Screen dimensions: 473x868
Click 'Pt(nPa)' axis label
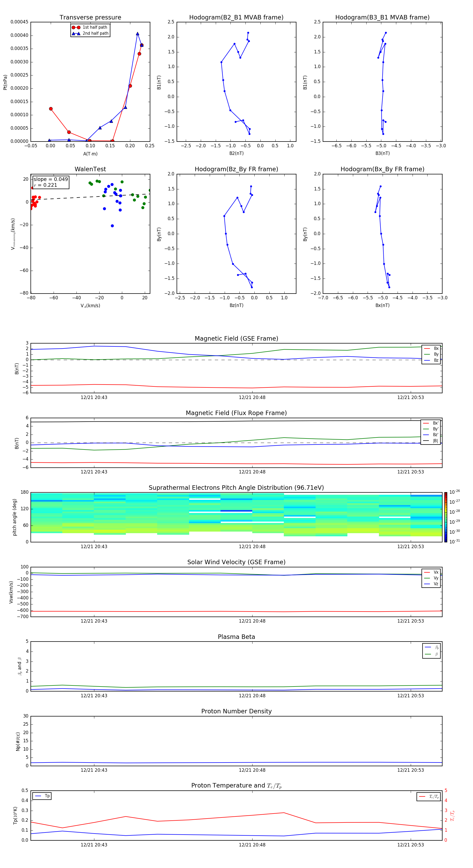click(x=5, y=82)
